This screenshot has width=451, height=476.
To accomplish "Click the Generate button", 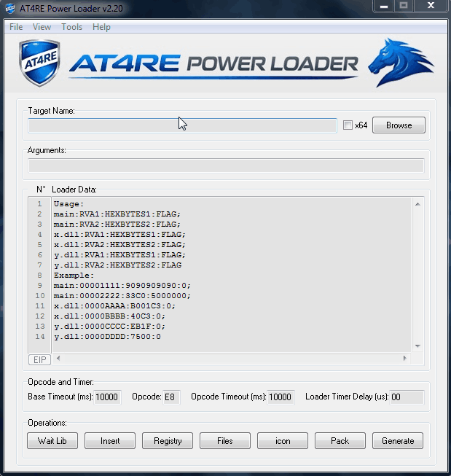I will [x=398, y=441].
